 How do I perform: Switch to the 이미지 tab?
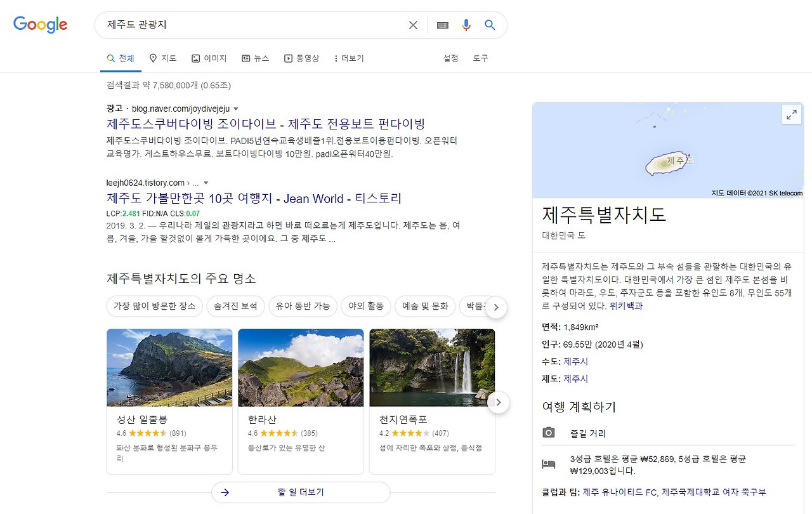[x=209, y=58]
